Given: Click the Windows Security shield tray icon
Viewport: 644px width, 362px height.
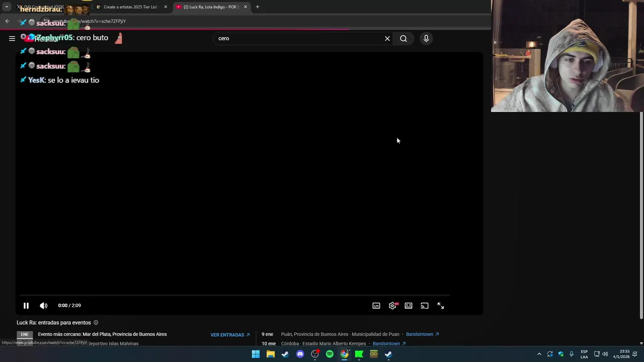Looking at the screenshot, I should [561, 354].
